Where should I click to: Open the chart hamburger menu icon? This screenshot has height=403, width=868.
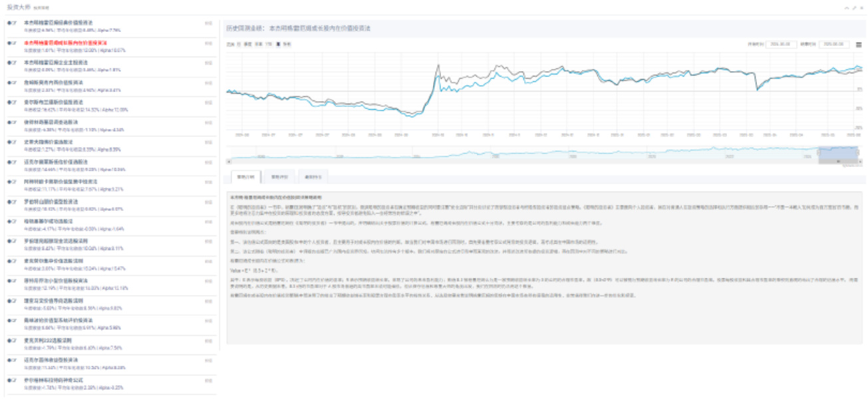coord(859,45)
